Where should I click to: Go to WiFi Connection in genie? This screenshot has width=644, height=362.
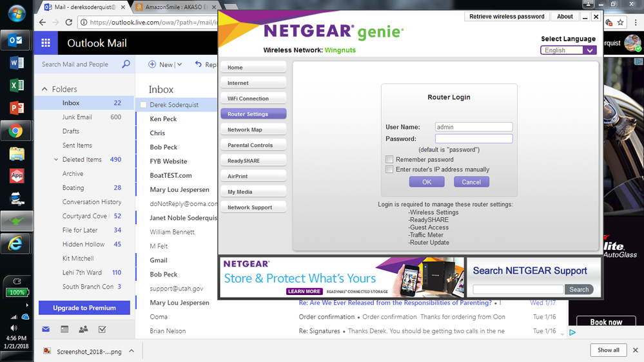tap(253, 99)
